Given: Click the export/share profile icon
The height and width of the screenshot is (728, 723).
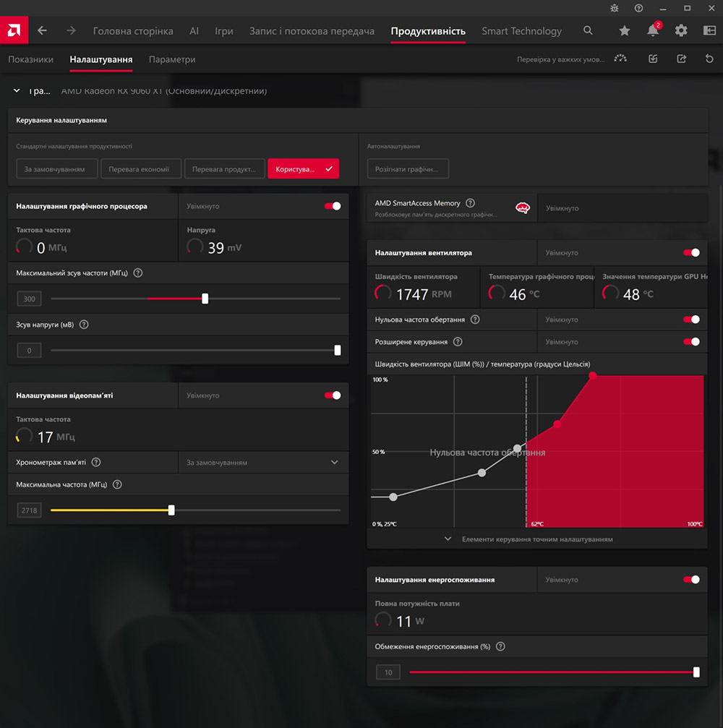Looking at the screenshot, I should (x=682, y=59).
